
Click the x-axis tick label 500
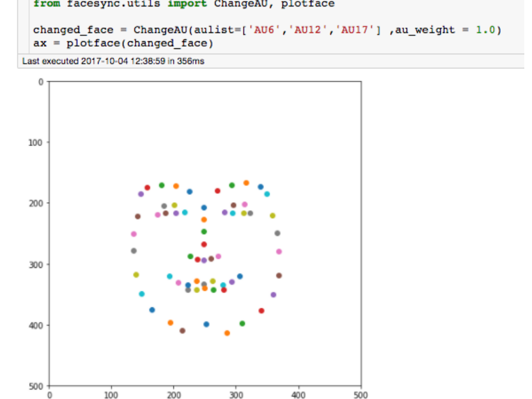click(x=361, y=395)
